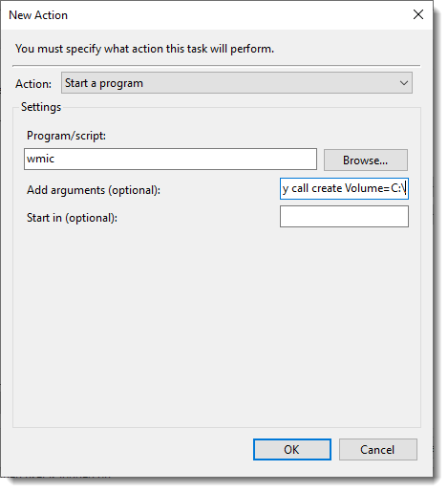
Task: Cancel the new action dialog
Action: click(378, 449)
